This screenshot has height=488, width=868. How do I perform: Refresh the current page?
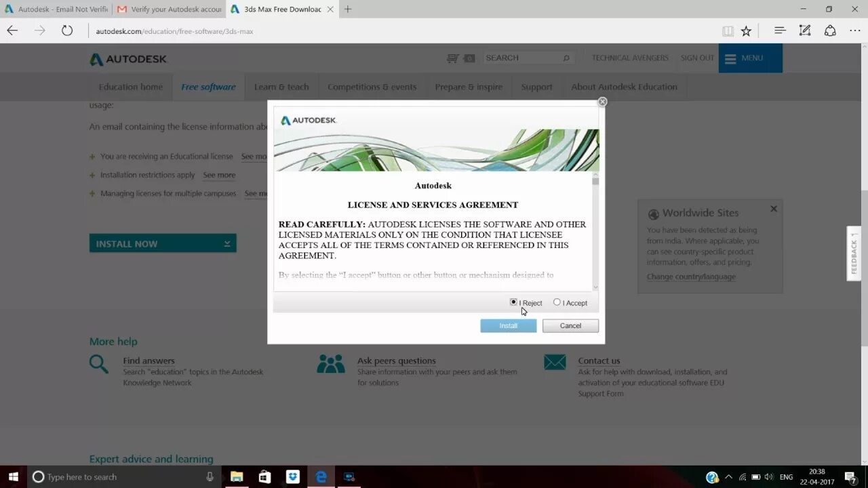coord(66,30)
